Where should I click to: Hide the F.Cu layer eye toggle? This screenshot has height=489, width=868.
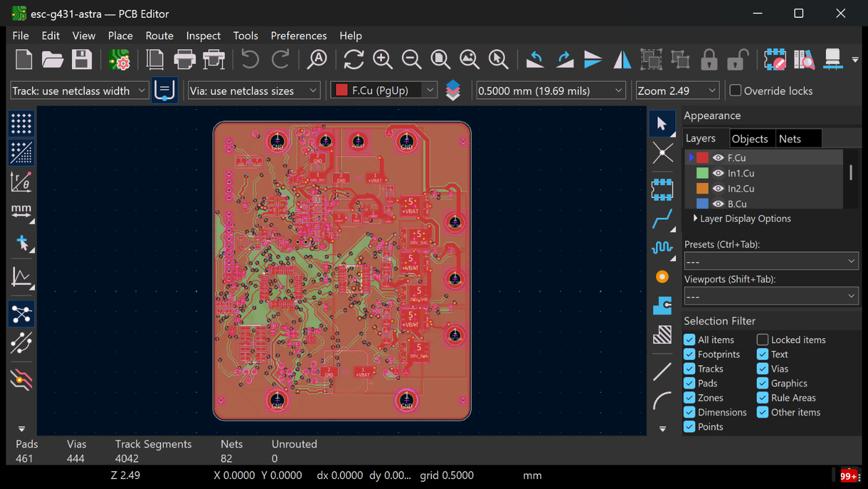[x=718, y=158]
